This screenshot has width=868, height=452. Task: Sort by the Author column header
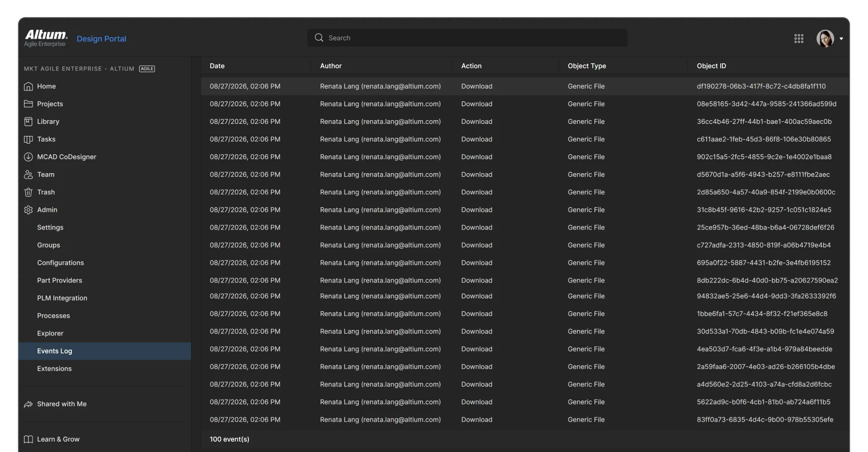(x=331, y=66)
